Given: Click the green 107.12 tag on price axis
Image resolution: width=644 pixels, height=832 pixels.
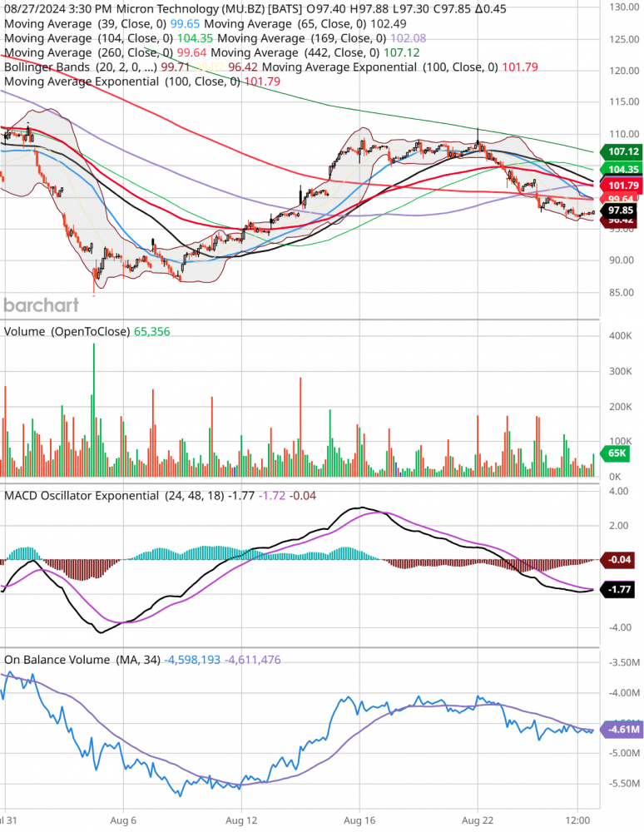Looking at the screenshot, I should coord(621,151).
